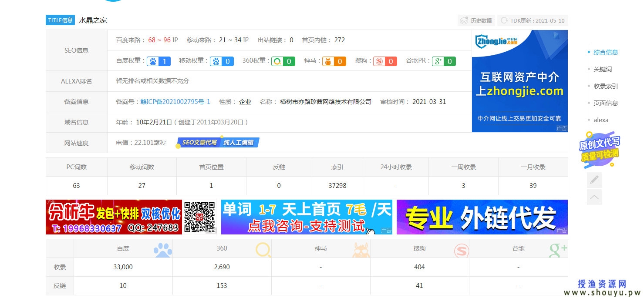Click the 原创文代写 floating sidebar ad
Screen dimensions: 644x301
599,149
